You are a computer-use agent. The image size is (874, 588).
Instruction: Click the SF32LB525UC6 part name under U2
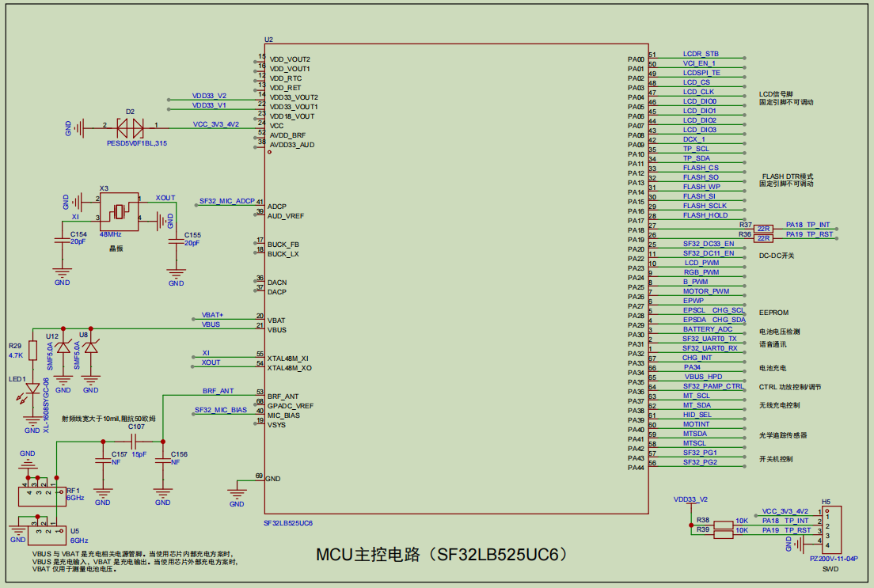click(288, 524)
